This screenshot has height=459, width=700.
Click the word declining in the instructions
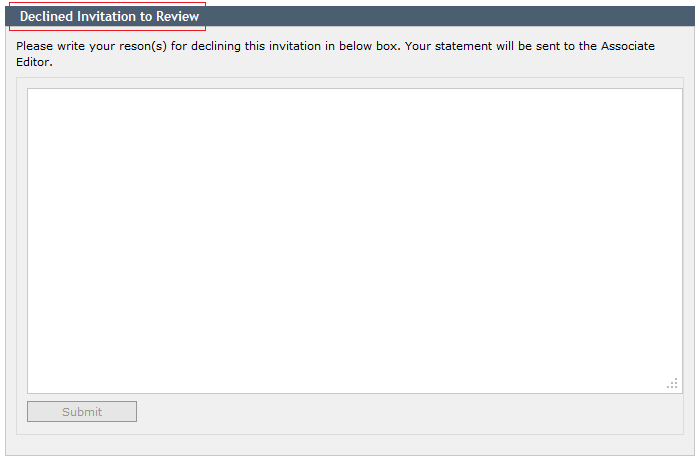coord(216,46)
